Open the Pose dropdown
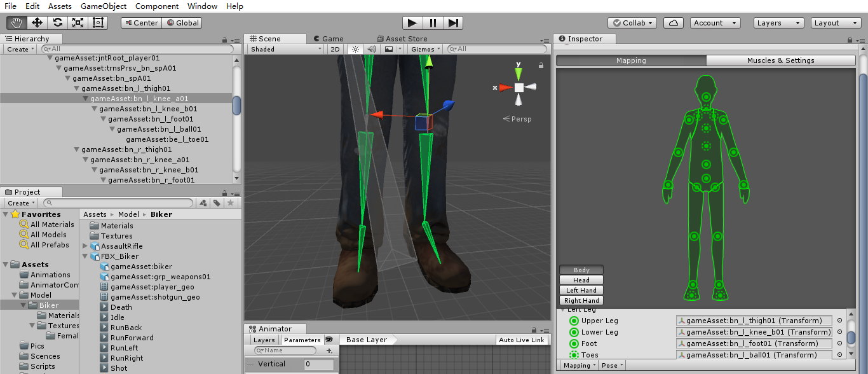Screen dimensions: 868x374 [x=612, y=365]
